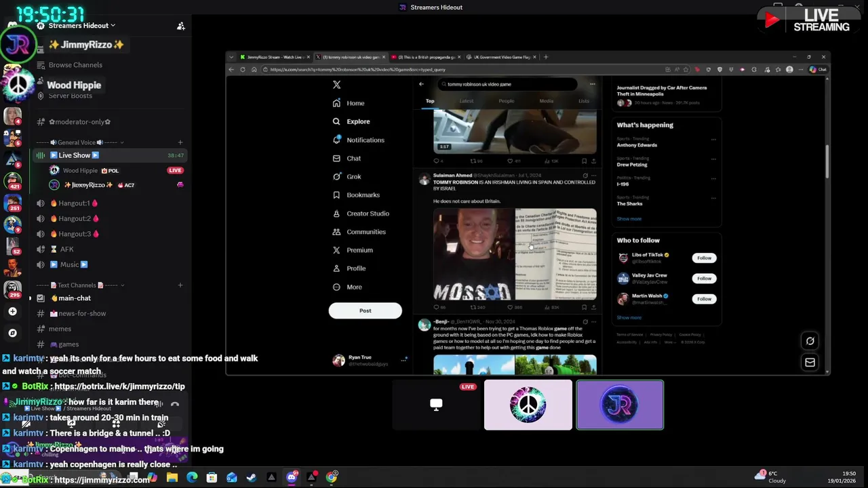Open server icon with 251 badge
This screenshot has height=488, width=868.
12,202
